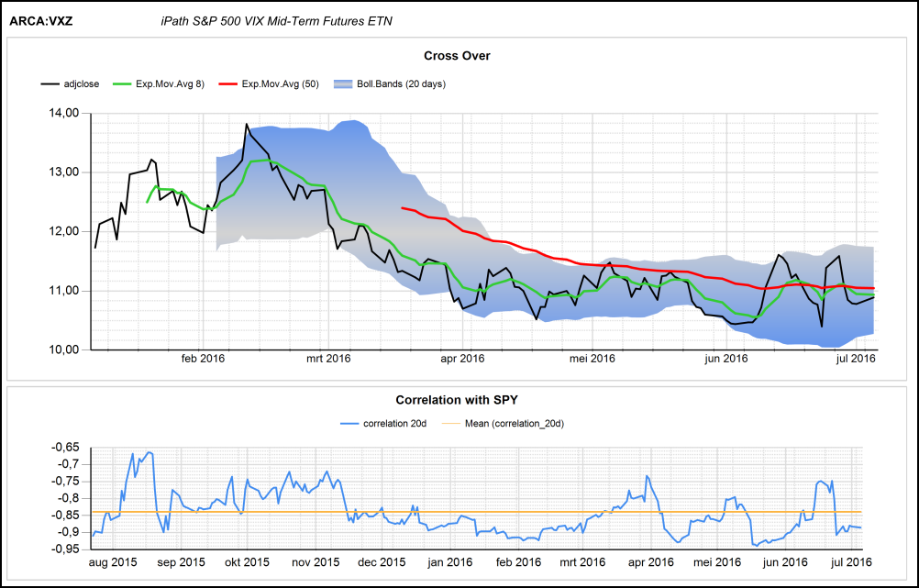
Task: Toggle the Mean (correlation_20d) legend entry
Action: (x=503, y=423)
